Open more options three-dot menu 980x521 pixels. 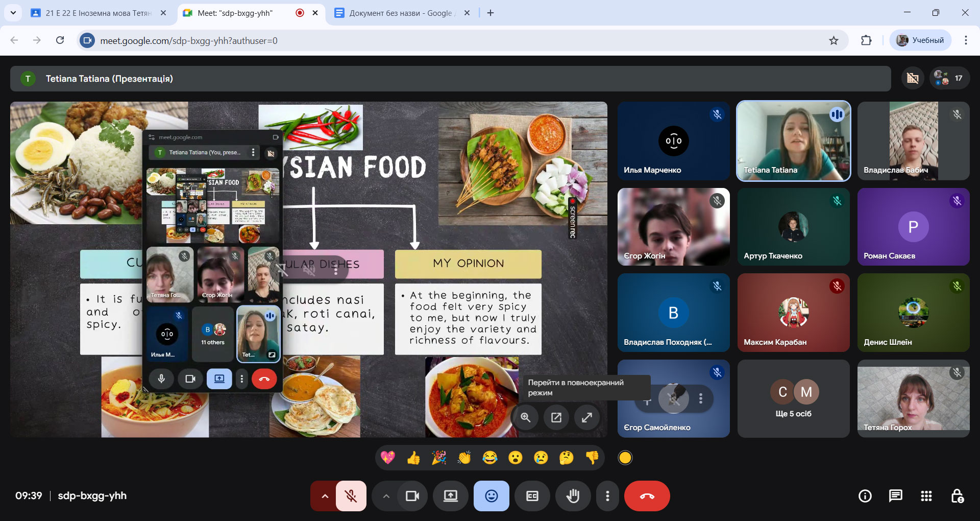tap(607, 496)
